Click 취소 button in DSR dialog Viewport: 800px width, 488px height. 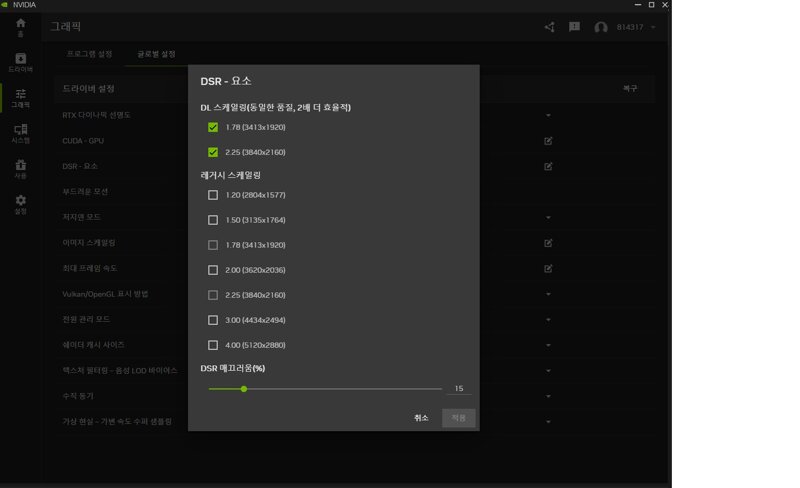421,418
